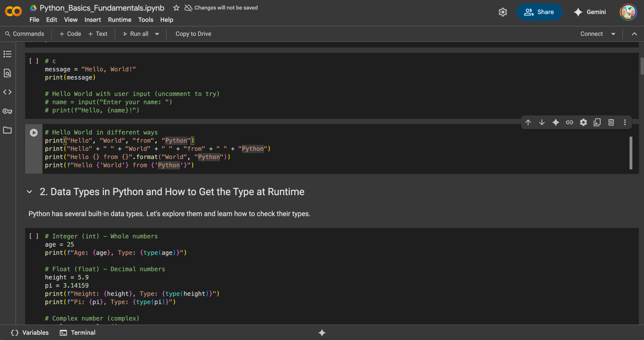Click the empty run brackets of Integer cell
644x340 pixels.
click(34, 236)
